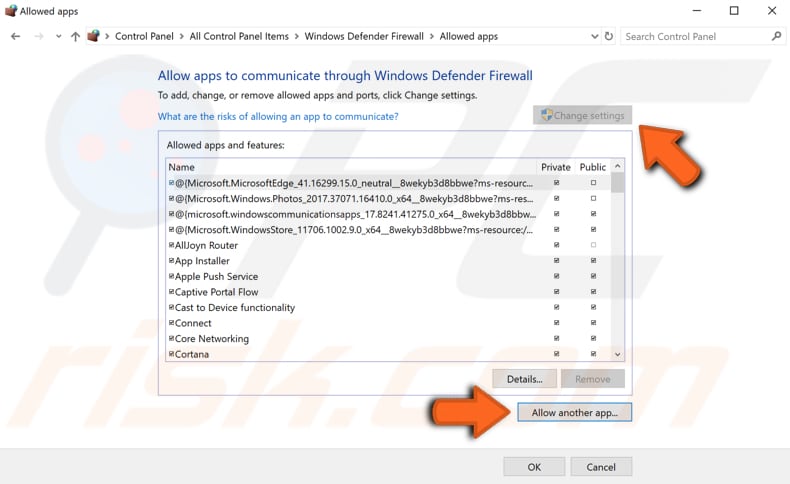
Task: Close the Allowed apps window
Action: tap(771, 11)
